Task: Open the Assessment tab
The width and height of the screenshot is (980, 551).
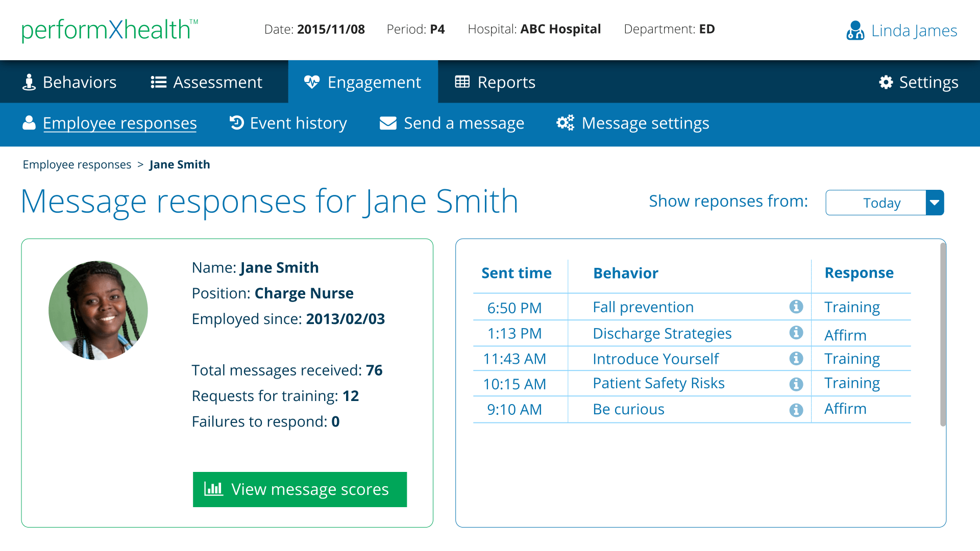Action: [207, 82]
